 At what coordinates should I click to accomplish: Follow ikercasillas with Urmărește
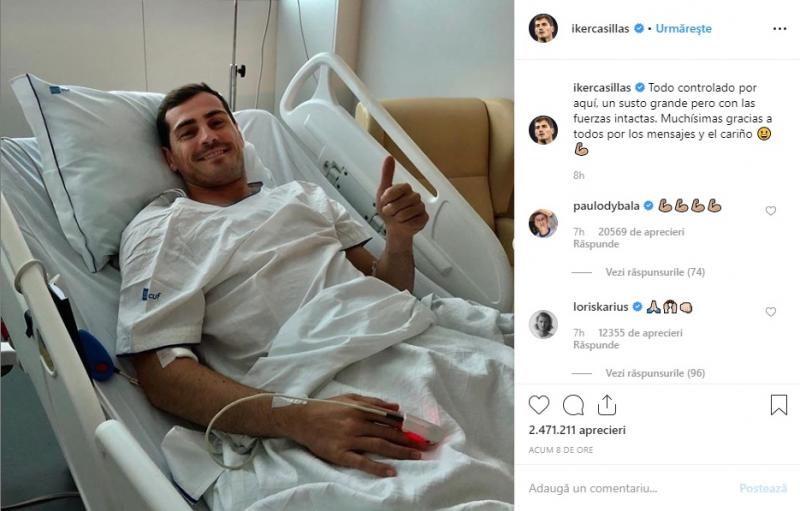click(x=683, y=29)
